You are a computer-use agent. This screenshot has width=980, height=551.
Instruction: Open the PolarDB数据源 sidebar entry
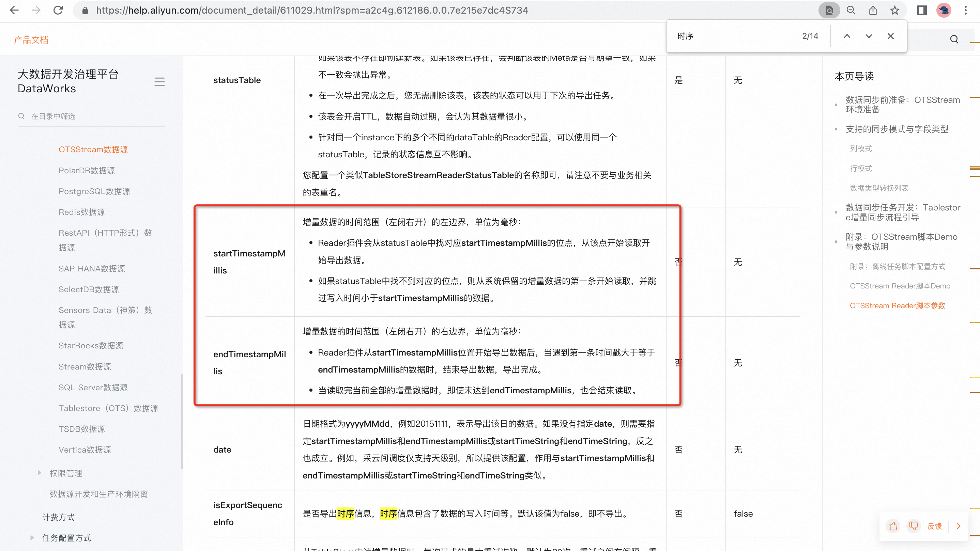click(x=87, y=170)
